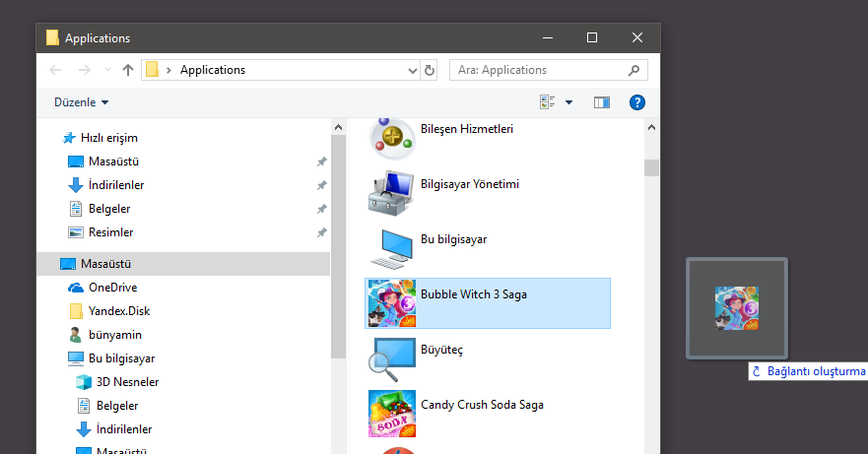Select the Candy Crush Soda Saga icon
This screenshot has height=454, width=868.
[x=391, y=414]
